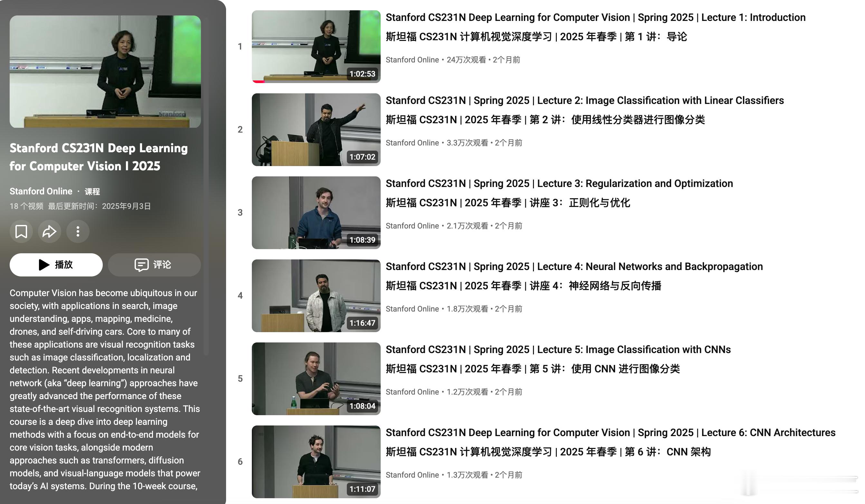Click Chinese translated title of Lecture 2
This screenshot has width=865, height=504.
[545, 120]
